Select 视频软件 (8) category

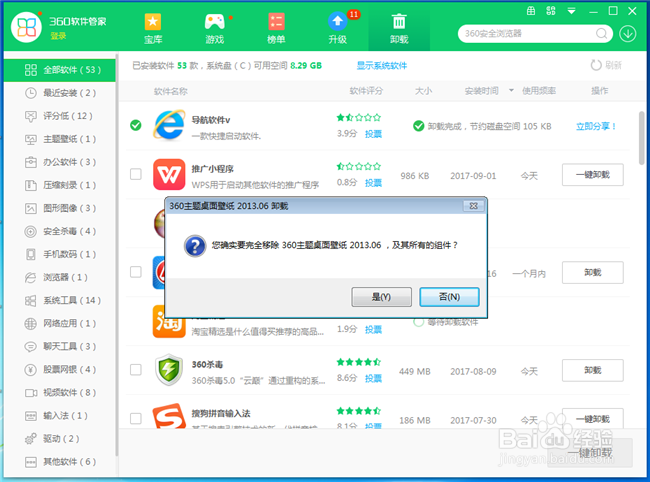point(60,392)
